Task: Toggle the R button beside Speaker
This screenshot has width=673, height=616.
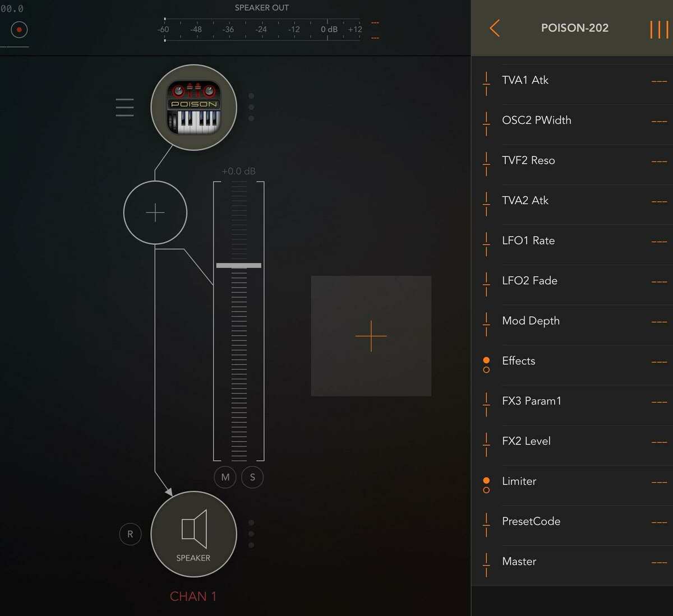Action: (130, 534)
